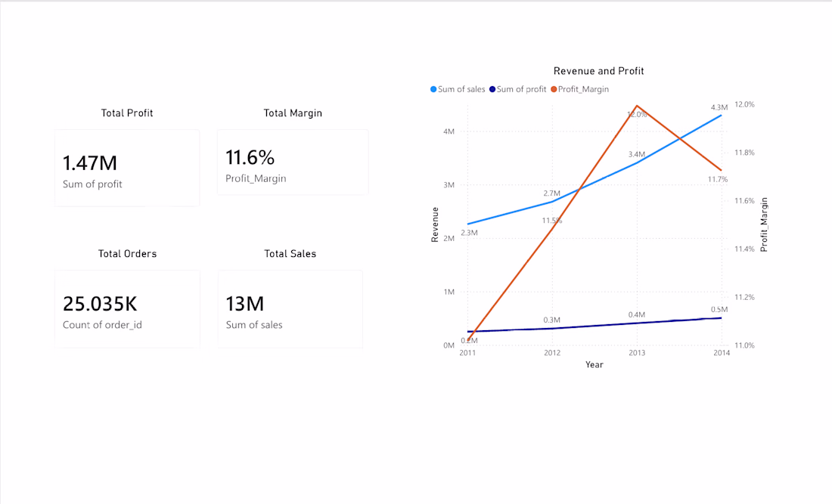Click the 12.0% peak on Profit_Margin line
The width and height of the screenshot is (832, 504).
[x=637, y=106]
